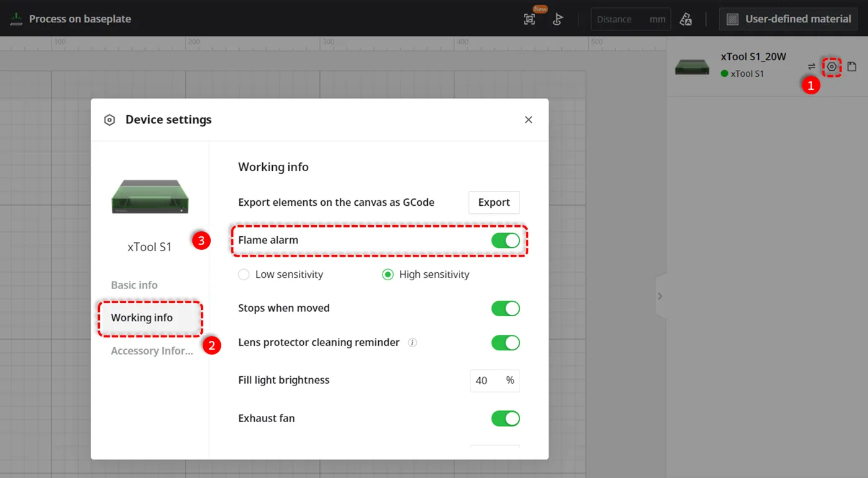Turn off Stops when moved switch

[x=506, y=308]
